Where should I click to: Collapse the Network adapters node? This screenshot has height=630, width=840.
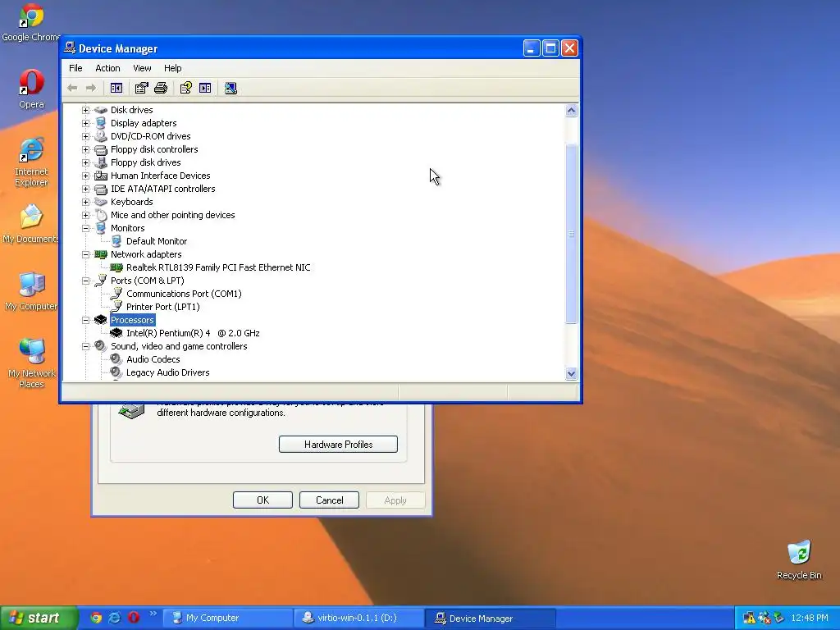click(85, 254)
